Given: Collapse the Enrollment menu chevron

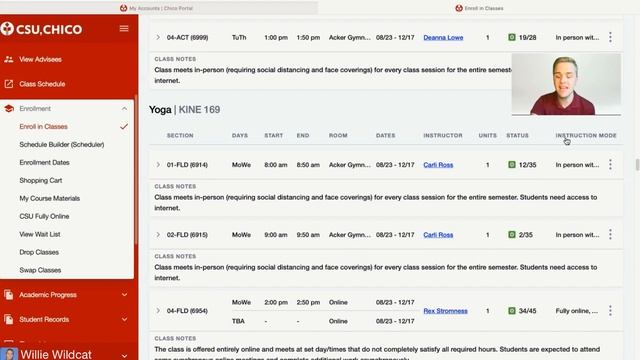Looking at the screenshot, I should pos(124,109).
